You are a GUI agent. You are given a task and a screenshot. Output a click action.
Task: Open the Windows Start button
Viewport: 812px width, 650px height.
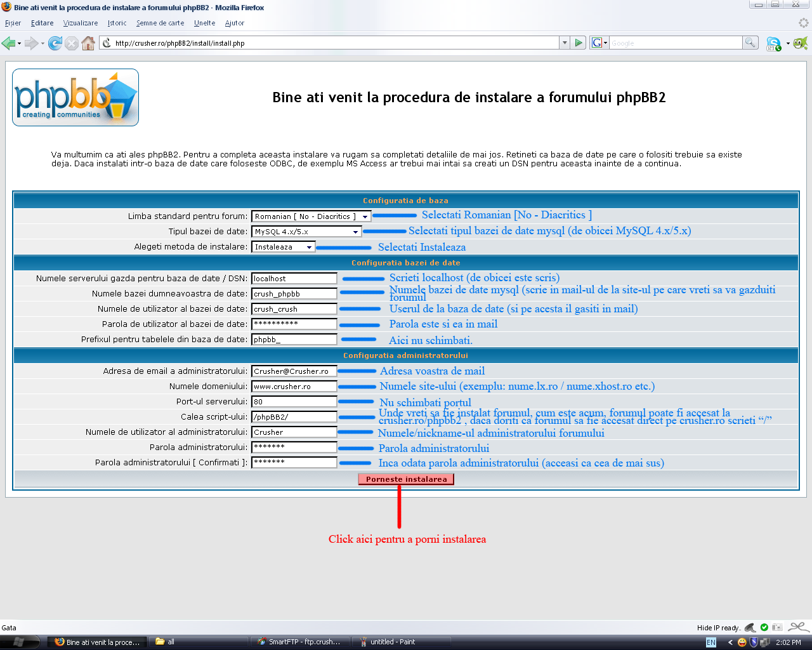click(19, 642)
